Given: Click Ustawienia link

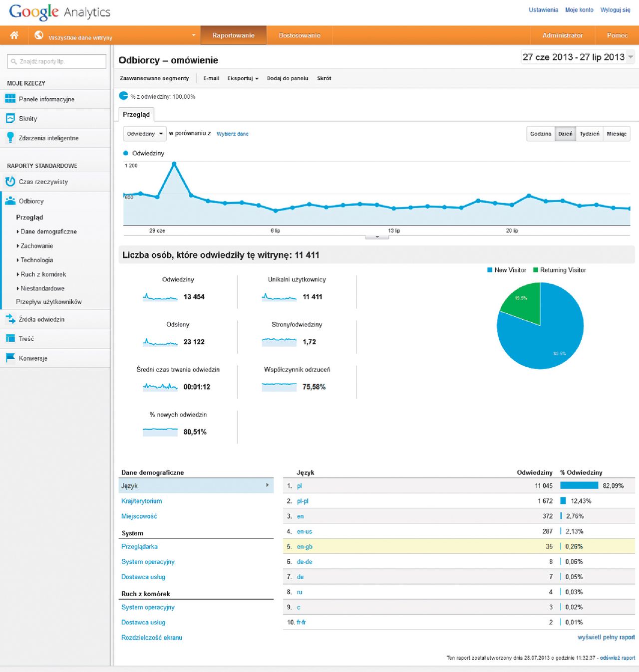Looking at the screenshot, I should click(544, 10).
